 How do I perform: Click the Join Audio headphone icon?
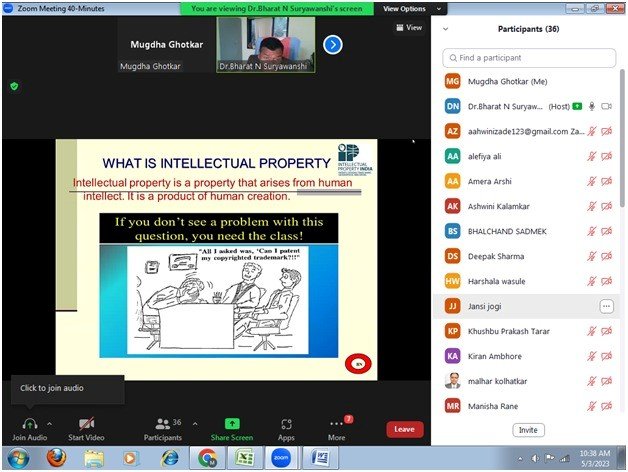29,424
